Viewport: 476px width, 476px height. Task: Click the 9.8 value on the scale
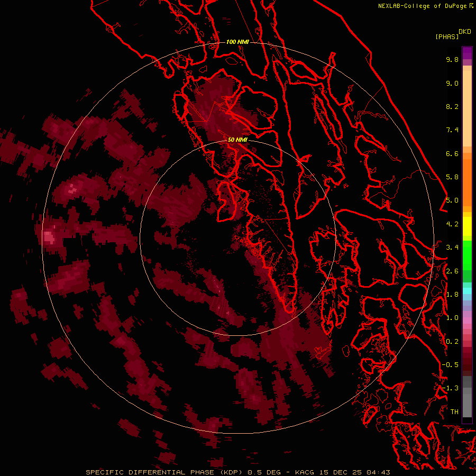click(x=452, y=59)
